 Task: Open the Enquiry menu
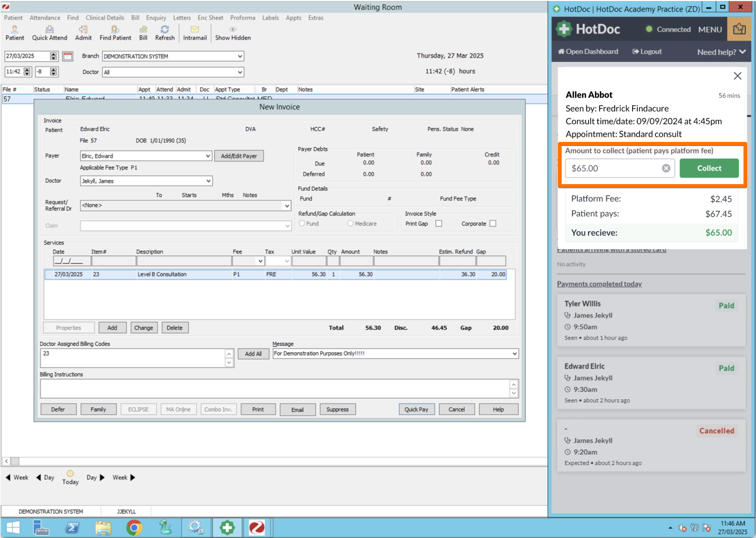[x=156, y=18]
